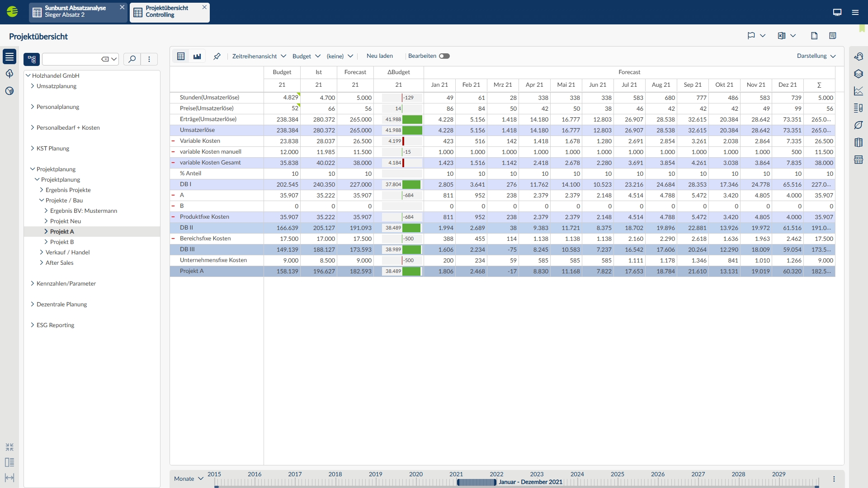Viewport: 868px width, 488px height.
Task: Open the Darstellung dropdown
Action: (816, 56)
